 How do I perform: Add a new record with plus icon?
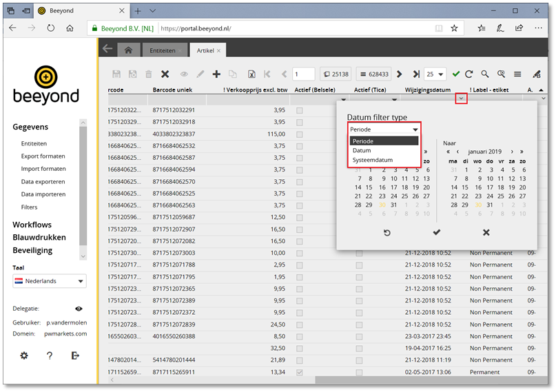pos(216,74)
